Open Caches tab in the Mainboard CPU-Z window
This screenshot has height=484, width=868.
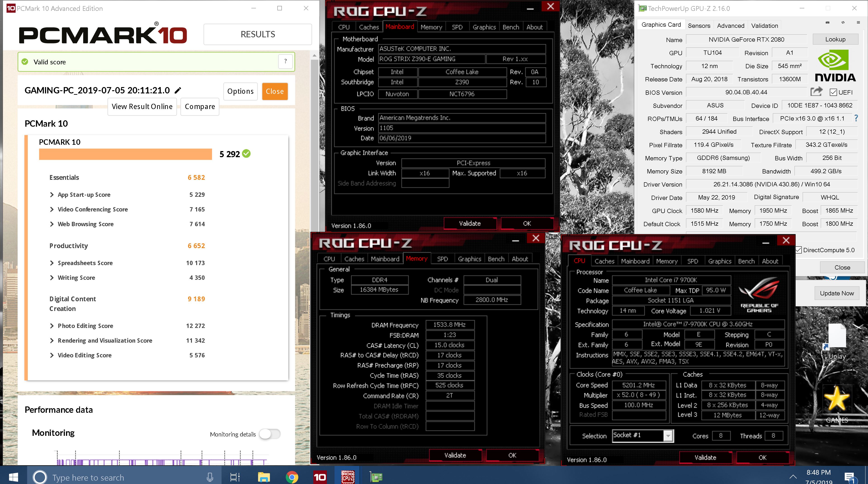point(369,27)
